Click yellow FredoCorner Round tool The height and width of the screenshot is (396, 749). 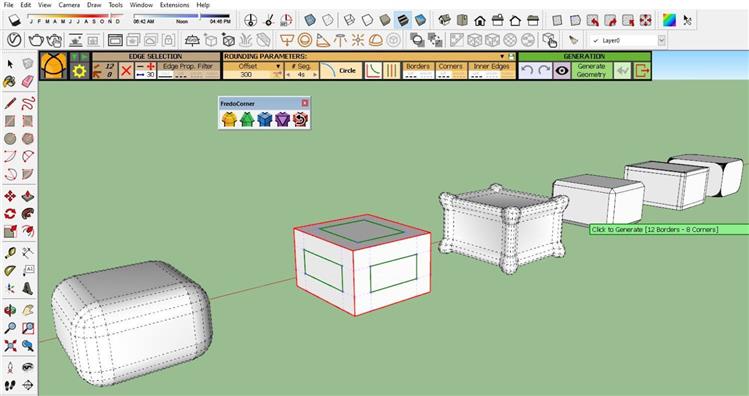click(x=229, y=119)
